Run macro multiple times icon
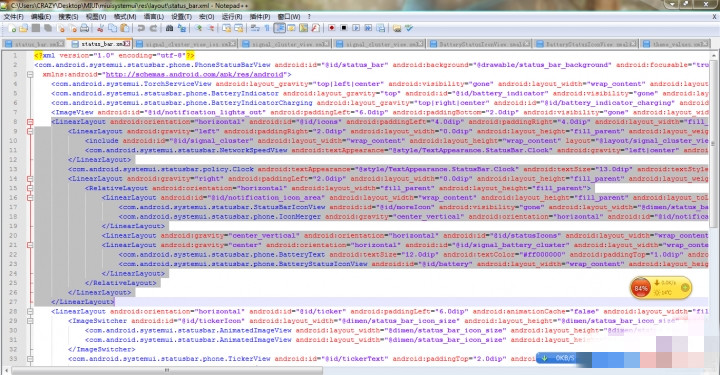 [x=368, y=28]
